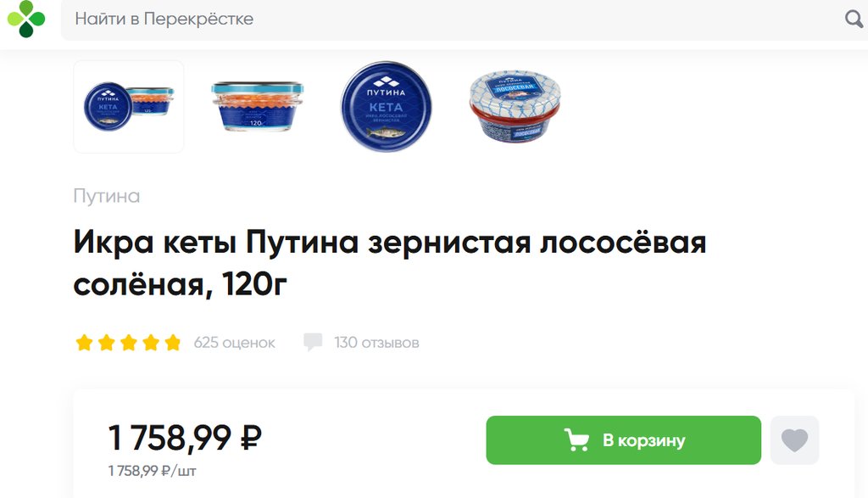Click the first rating star
868x498 pixels.
coord(84,343)
